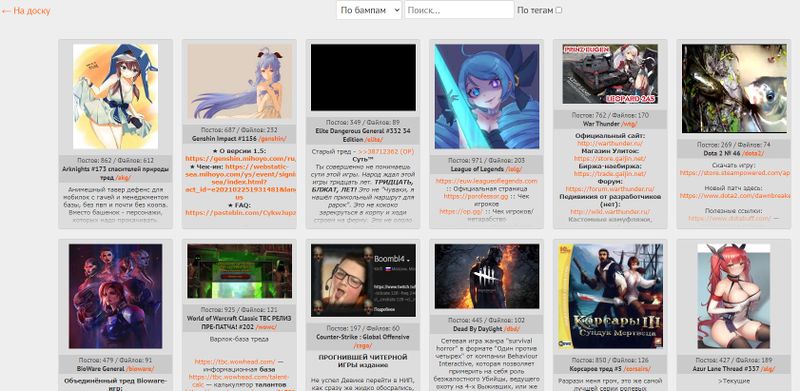The image size is (800, 391).
Task: Open the Корсары III thread thumbnail
Action: [610, 296]
